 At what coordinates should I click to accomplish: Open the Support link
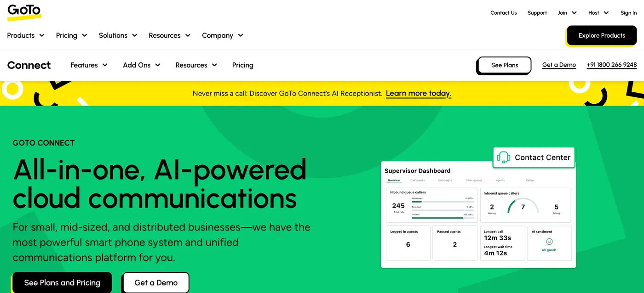click(x=537, y=13)
